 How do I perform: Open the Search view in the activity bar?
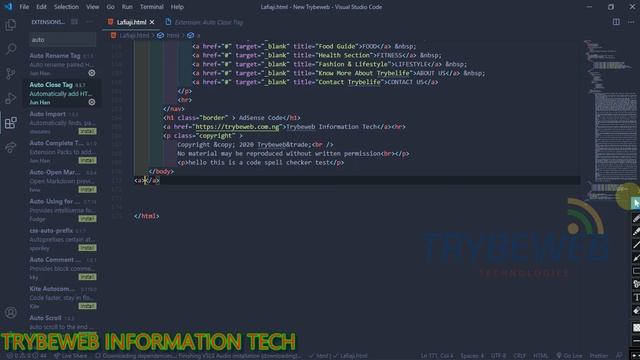[11, 49]
